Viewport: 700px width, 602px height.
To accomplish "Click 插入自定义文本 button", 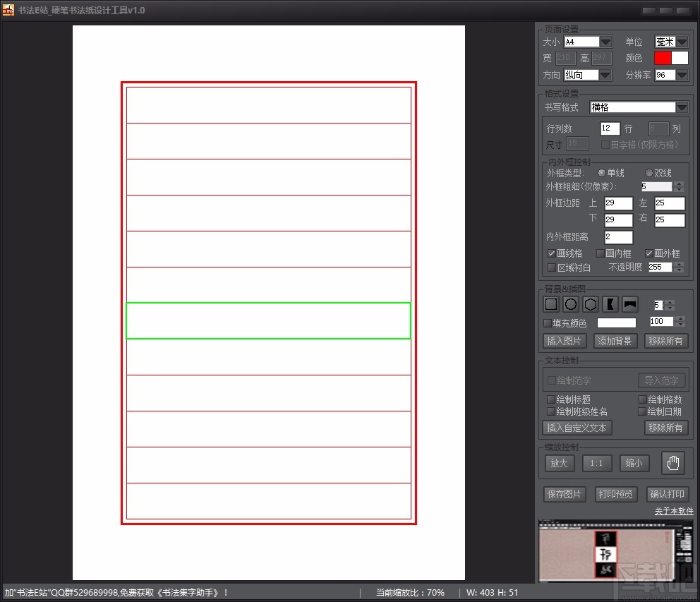I will click(x=577, y=428).
